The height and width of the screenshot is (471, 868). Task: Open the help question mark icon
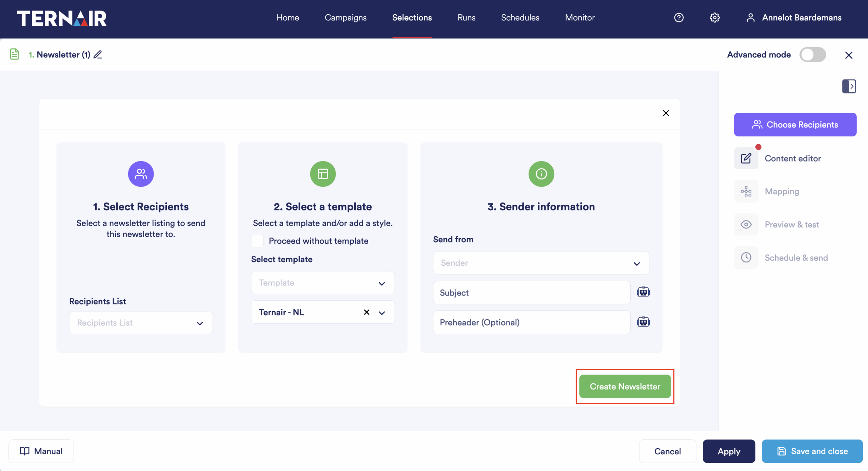679,18
